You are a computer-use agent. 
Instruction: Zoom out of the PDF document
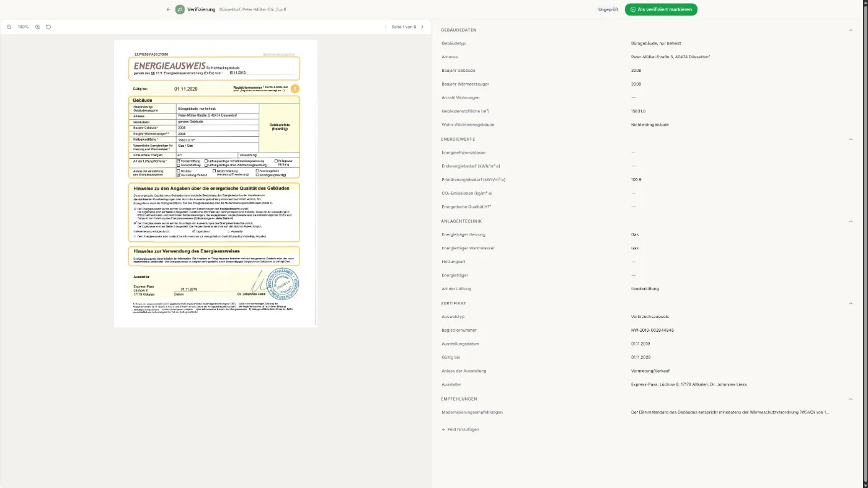[9, 27]
